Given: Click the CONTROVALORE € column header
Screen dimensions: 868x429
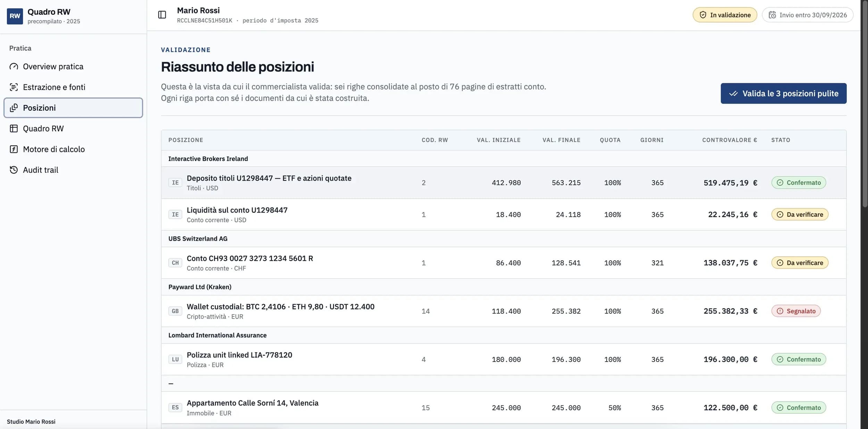Looking at the screenshot, I should (729, 140).
